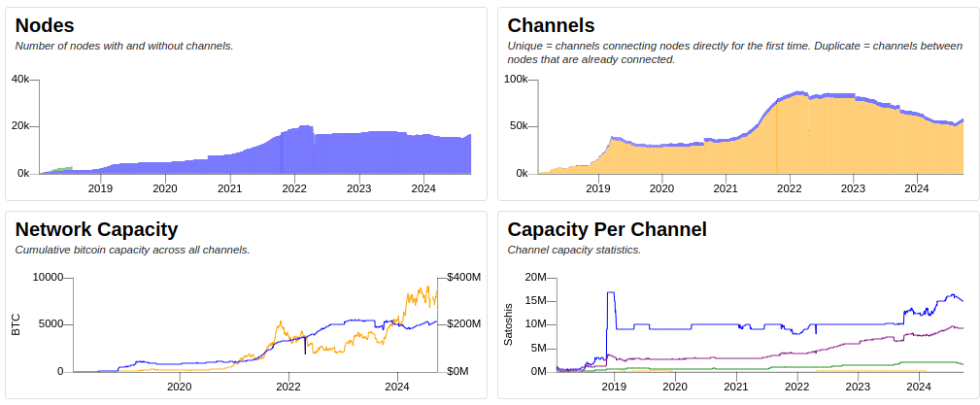
Task: Select the Network Capacity heading
Action: (x=96, y=229)
